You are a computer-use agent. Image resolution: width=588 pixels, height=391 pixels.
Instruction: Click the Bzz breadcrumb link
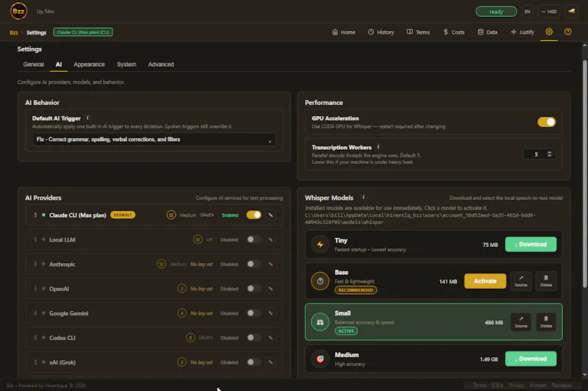14,32
